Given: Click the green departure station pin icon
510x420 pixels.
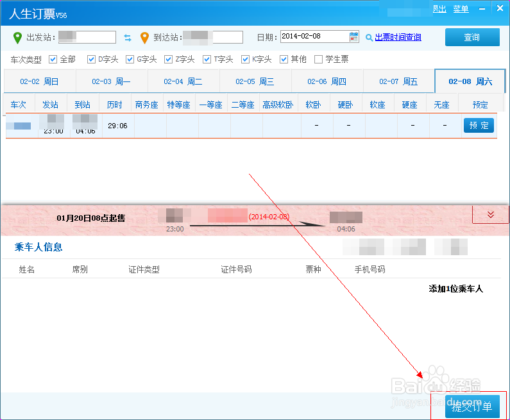Looking at the screenshot, I should [17, 38].
